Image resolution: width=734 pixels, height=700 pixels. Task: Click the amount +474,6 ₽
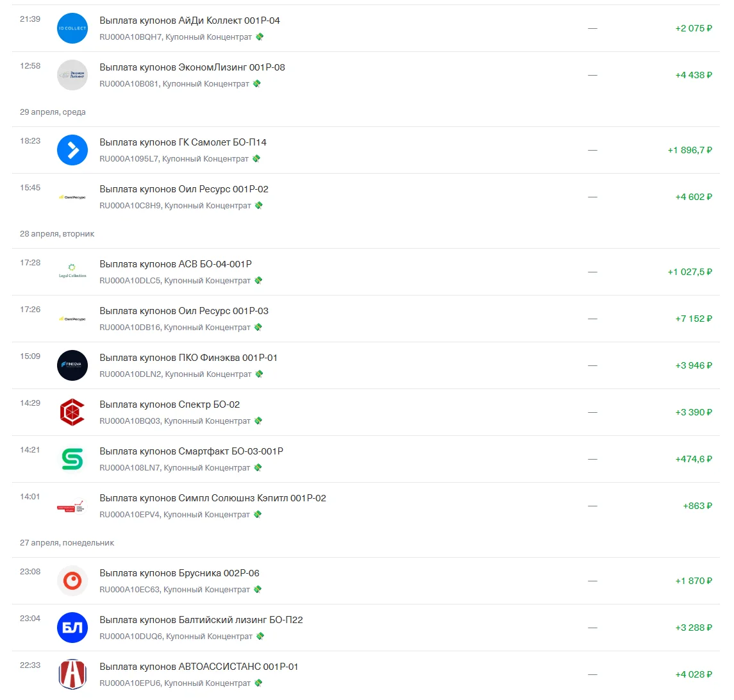click(x=693, y=459)
